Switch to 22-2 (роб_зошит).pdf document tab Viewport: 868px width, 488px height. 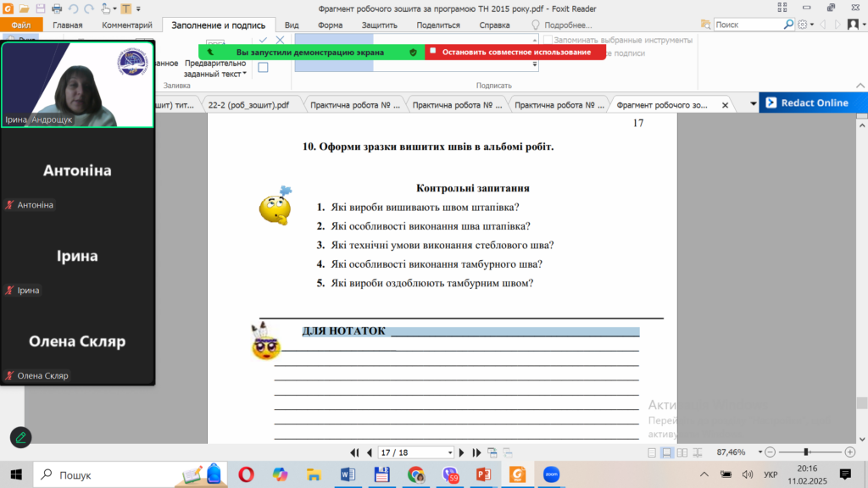tap(248, 104)
